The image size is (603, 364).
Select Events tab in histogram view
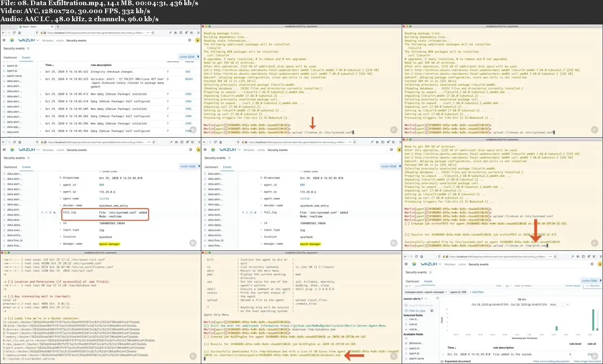point(428,281)
